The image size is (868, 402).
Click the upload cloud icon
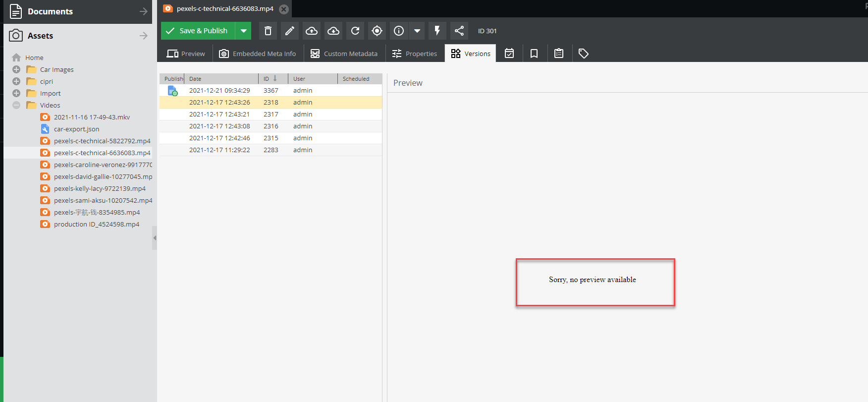click(312, 31)
